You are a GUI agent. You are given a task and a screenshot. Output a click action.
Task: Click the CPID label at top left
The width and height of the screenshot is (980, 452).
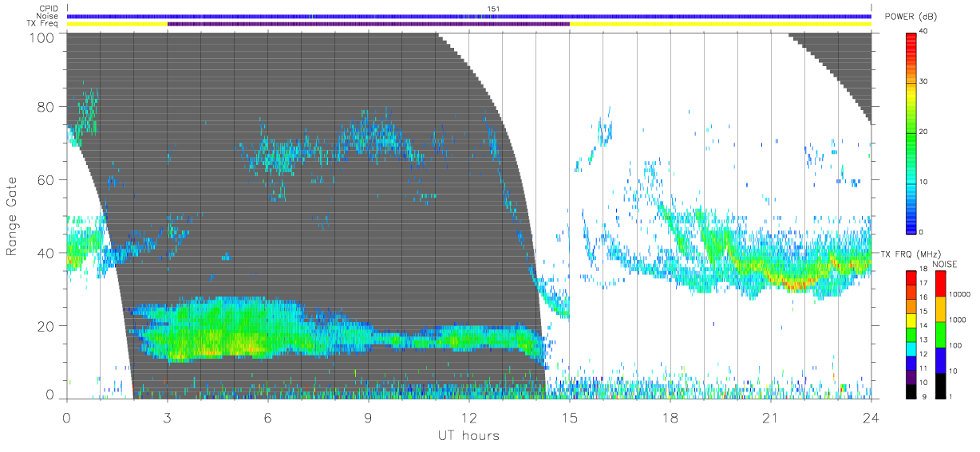(49, 10)
